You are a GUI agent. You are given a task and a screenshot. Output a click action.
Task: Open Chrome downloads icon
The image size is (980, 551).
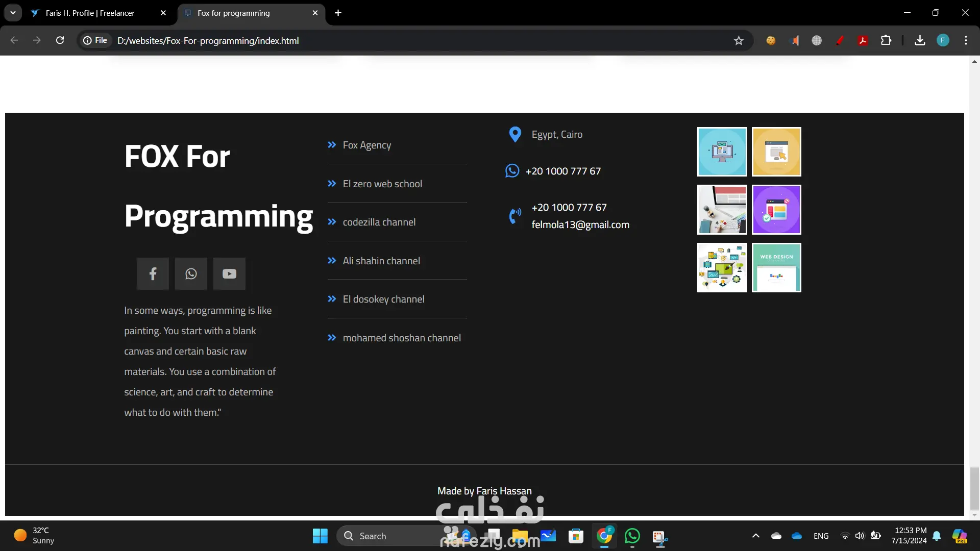click(920, 40)
